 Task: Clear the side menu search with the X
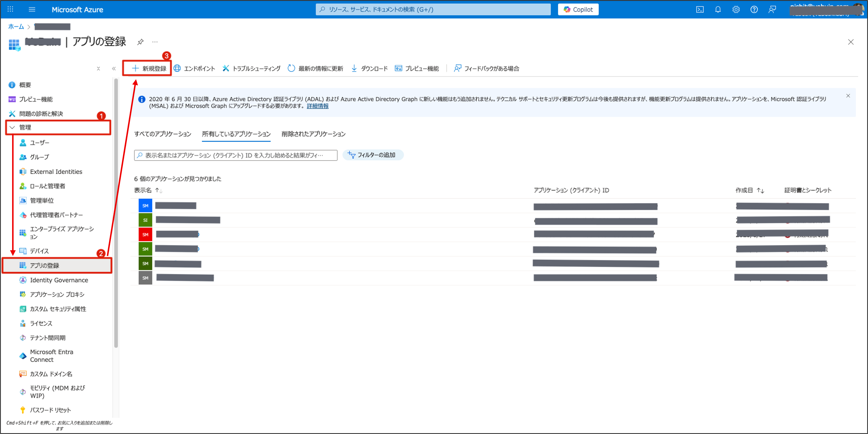pyautogui.click(x=98, y=69)
